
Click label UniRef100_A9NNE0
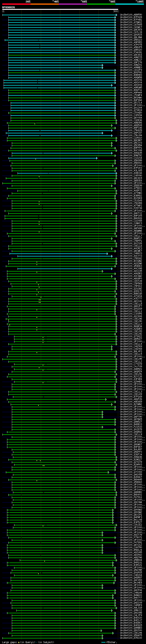coord(131,67)
